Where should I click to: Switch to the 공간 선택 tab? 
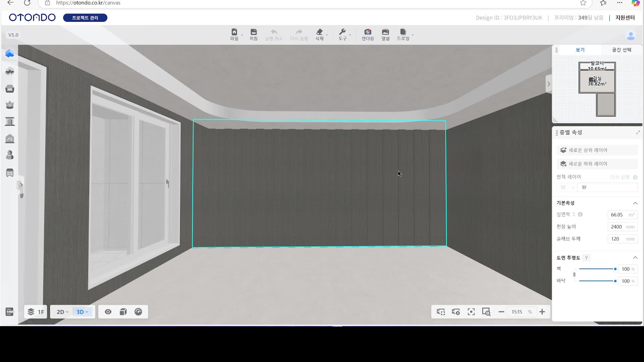tap(621, 50)
